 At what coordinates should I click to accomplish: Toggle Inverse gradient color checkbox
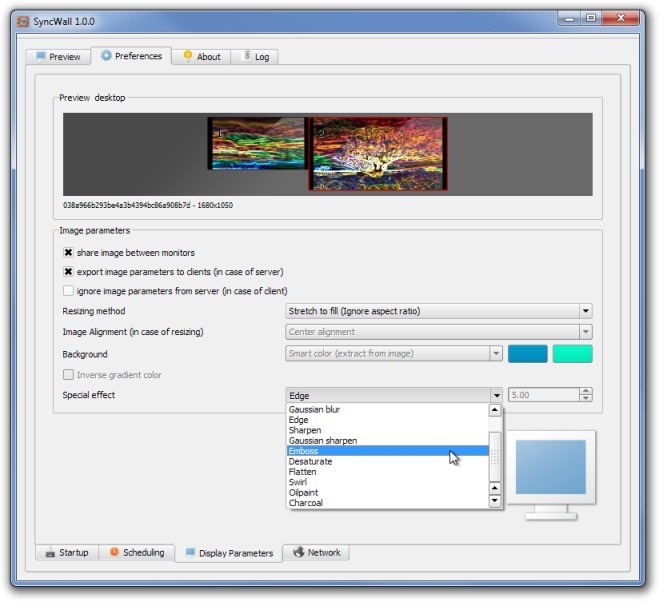[x=68, y=375]
